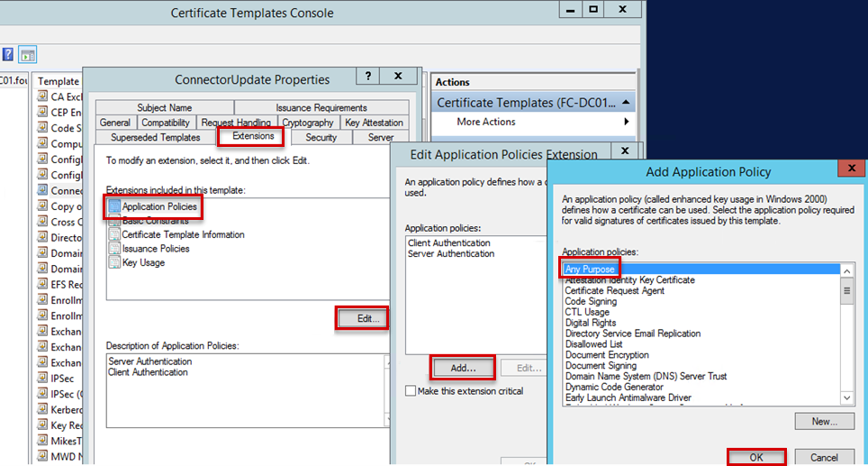Select the Key Usage extension icon

113,262
